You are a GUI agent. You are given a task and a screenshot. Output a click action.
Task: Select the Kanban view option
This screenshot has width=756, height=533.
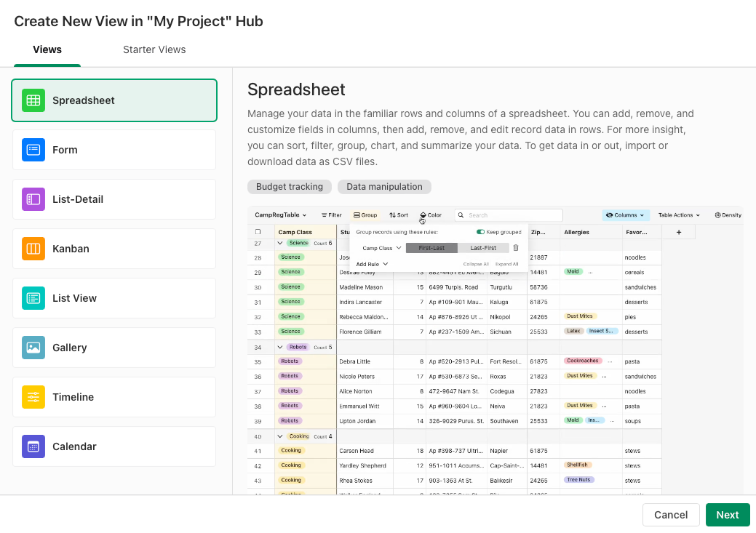coord(114,249)
